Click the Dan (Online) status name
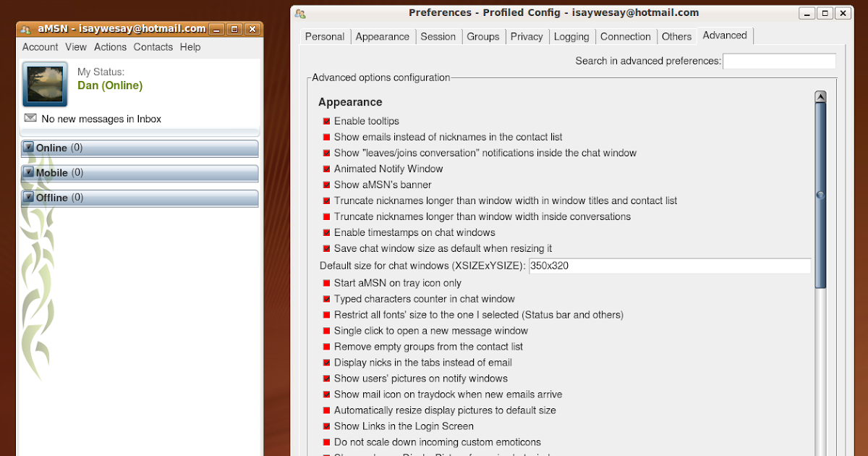The width and height of the screenshot is (868, 456). [110, 85]
